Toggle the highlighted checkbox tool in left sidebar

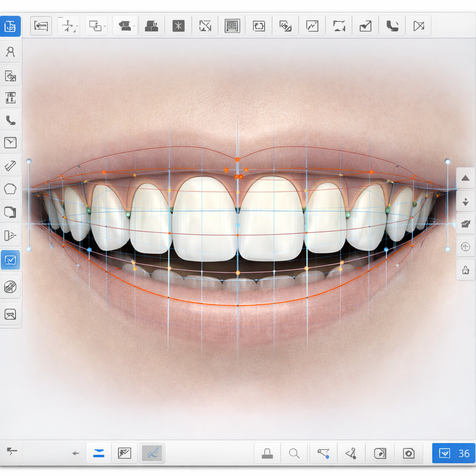[10, 260]
